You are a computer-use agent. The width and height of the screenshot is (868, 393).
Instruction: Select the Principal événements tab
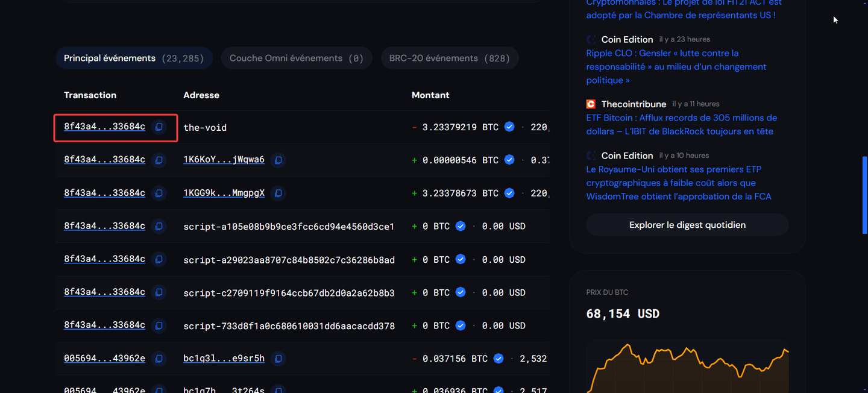click(x=134, y=58)
